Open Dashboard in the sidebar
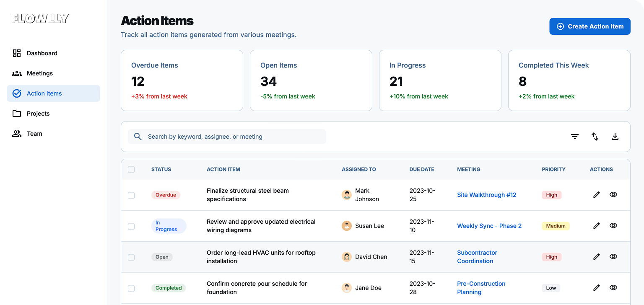 pyautogui.click(x=42, y=53)
